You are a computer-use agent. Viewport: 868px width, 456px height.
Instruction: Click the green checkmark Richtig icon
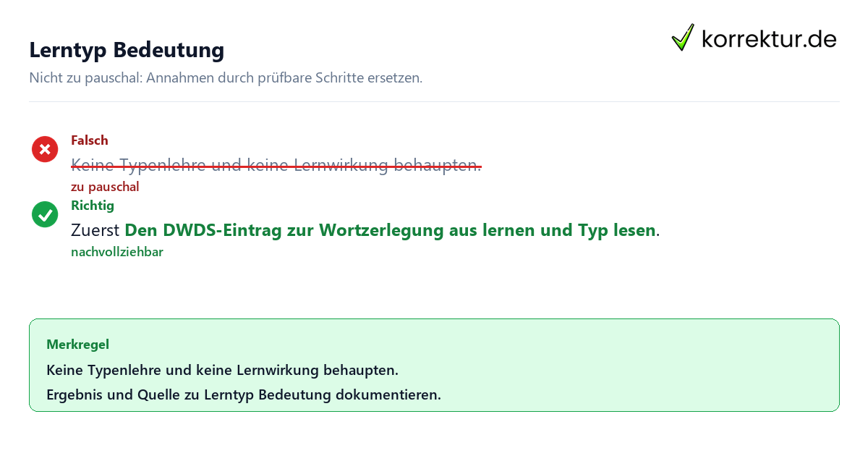pos(45,214)
